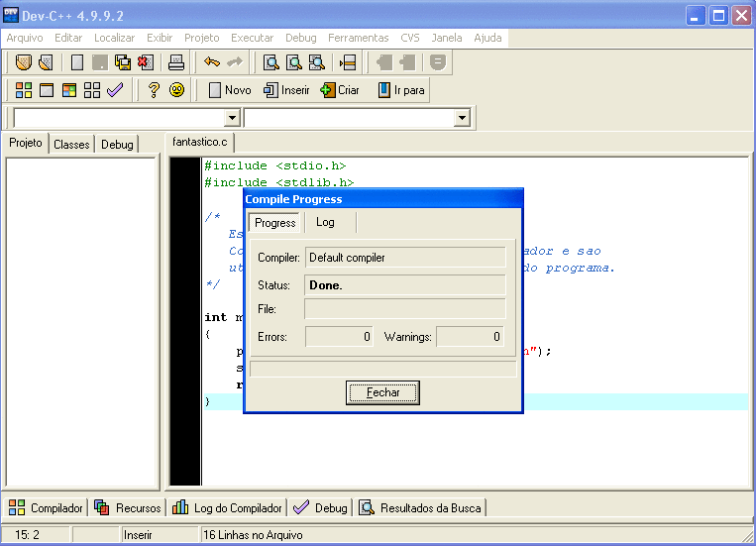Click the Run program window icon
Screen dimensions: 756x546
coord(47,90)
